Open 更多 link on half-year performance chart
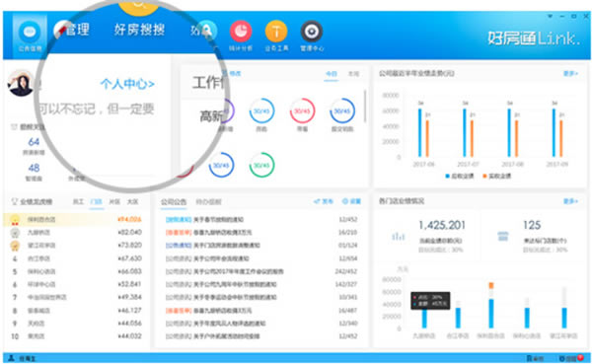Image resolution: width=592 pixels, height=364 pixels. tap(570, 74)
